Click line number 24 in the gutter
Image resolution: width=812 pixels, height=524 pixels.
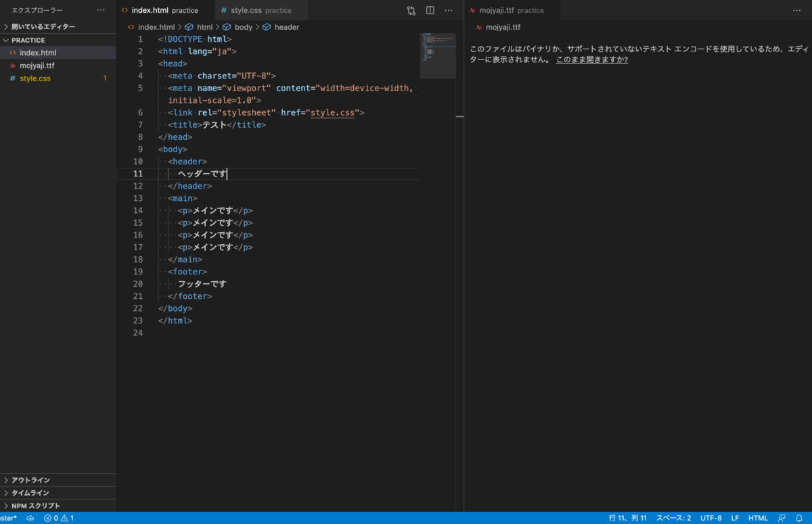click(x=137, y=333)
